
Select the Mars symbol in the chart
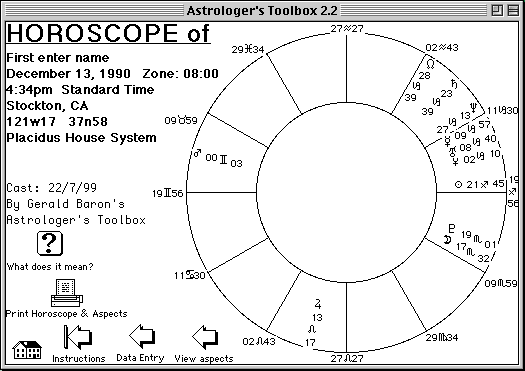[197, 153]
